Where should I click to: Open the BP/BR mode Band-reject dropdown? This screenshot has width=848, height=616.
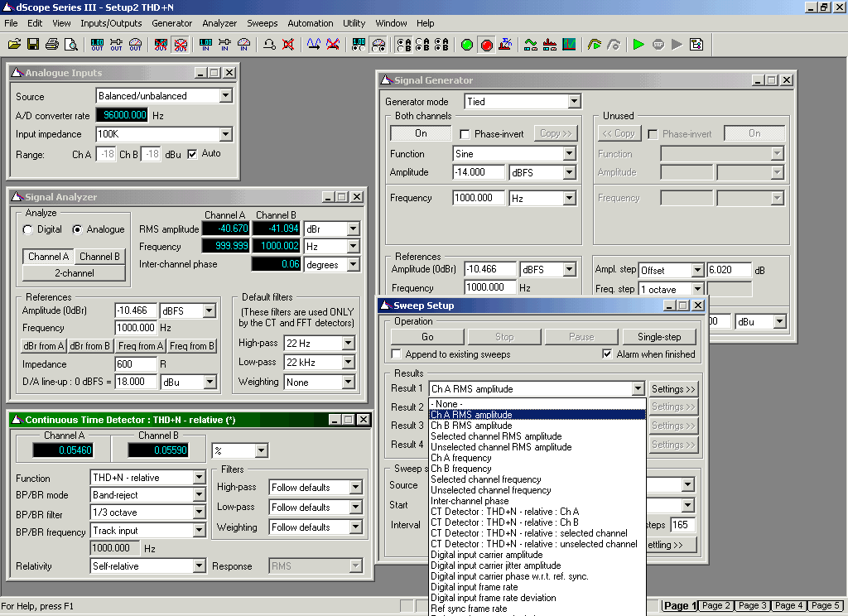pos(199,495)
